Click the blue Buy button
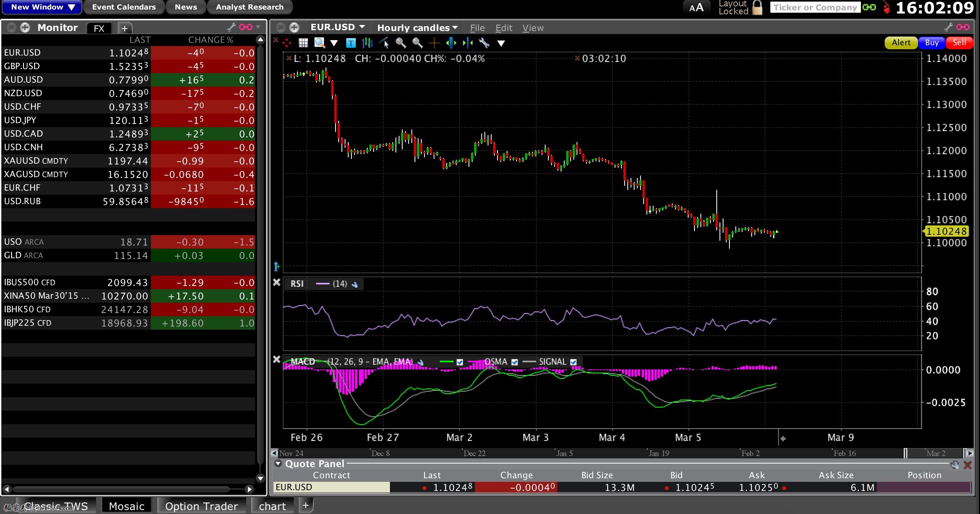This screenshot has width=980, height=514. tap(932, 43)
